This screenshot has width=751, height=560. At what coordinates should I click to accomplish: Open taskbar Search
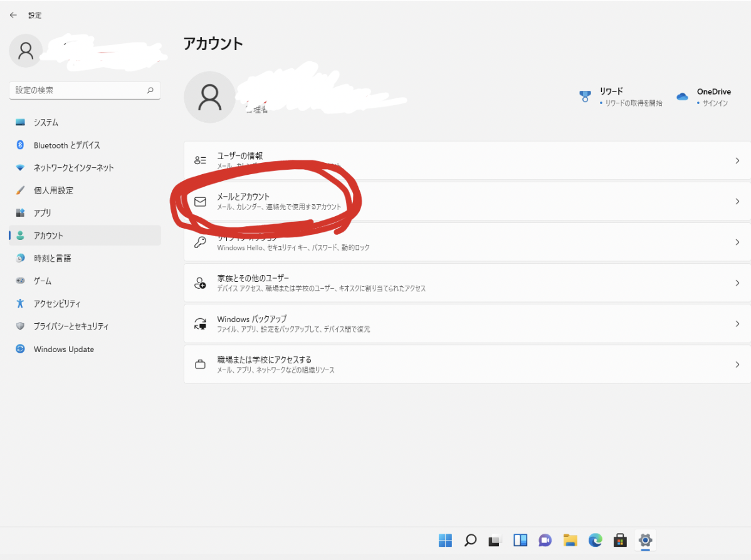(x=470, y=541)
